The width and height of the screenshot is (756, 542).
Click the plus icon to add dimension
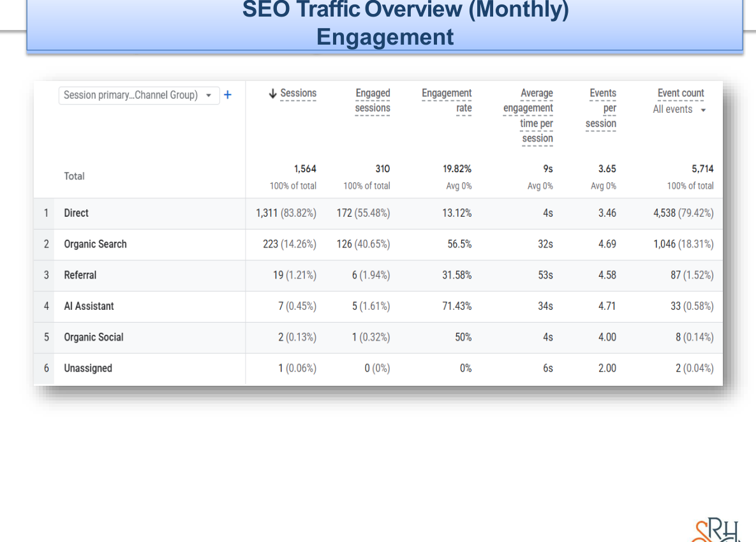228,95
